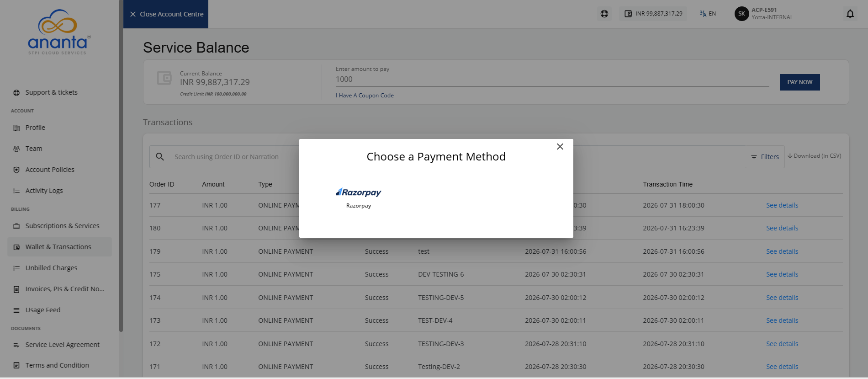Image resolution: width=868 pixels, height=379 pixels.
Task: Open Account Policies
Action: coord(50,170)
